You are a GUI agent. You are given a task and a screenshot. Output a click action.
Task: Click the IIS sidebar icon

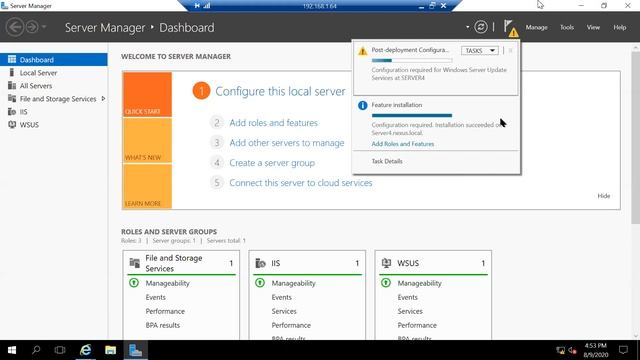12,112
